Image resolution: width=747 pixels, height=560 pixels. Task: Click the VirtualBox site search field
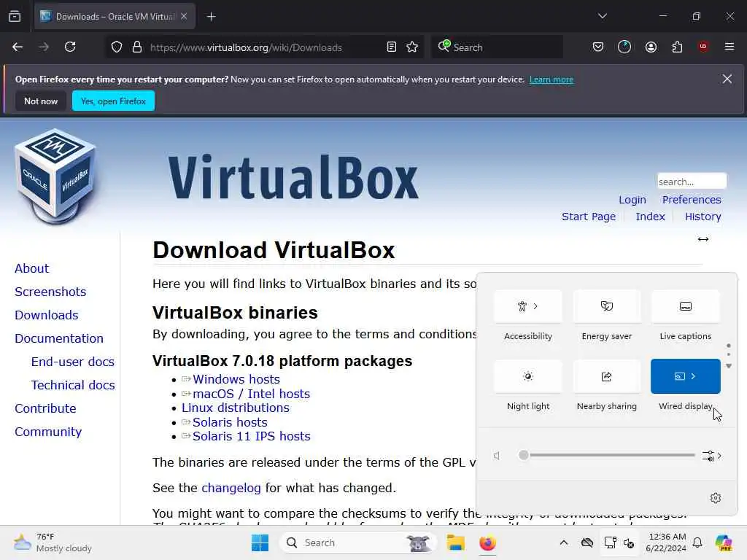pyautogui.click(x=692, y=182)
